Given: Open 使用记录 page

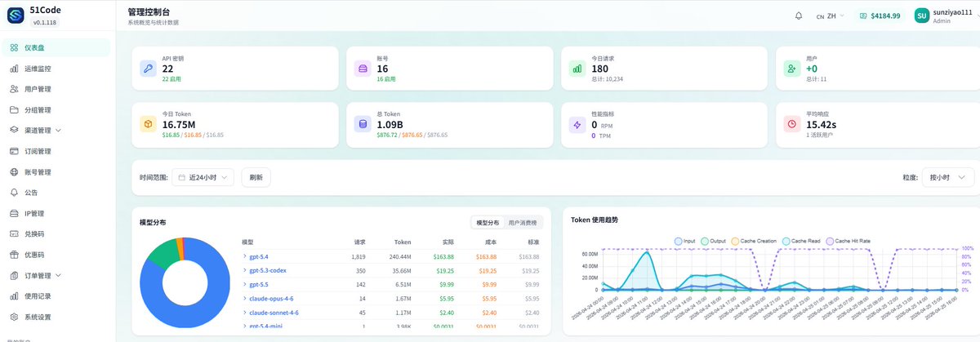Looking at the screenshot, I should coord(57,296).
